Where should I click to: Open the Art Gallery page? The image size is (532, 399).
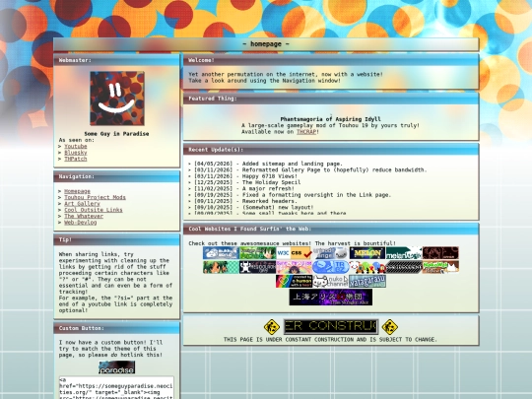tap(82, 204)
